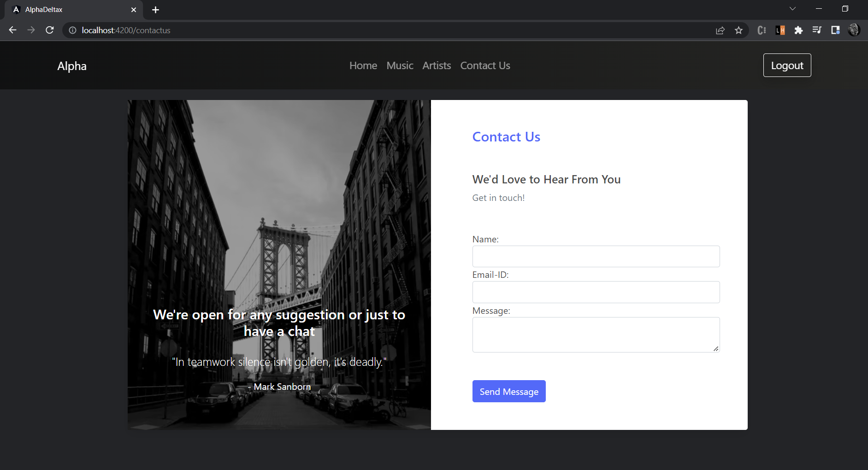The width and height of the screenshot is (868, 470).
Task: Open the Home nav link
Action: [x=363, y=65]
